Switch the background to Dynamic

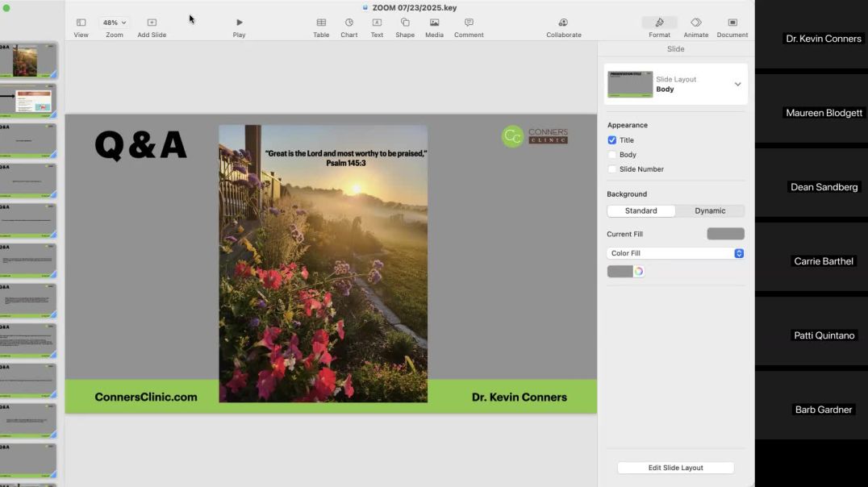(710, 211)
